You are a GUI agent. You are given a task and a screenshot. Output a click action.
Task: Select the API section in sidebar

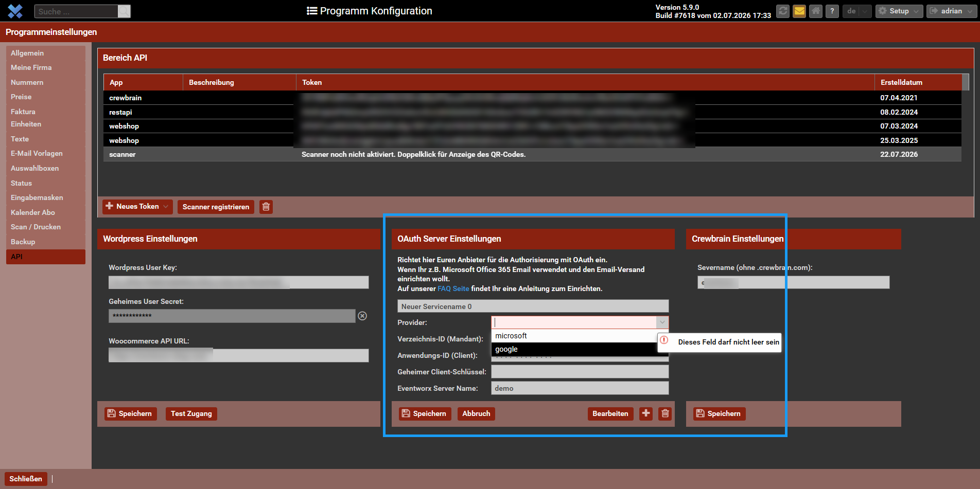pos(46,257)
